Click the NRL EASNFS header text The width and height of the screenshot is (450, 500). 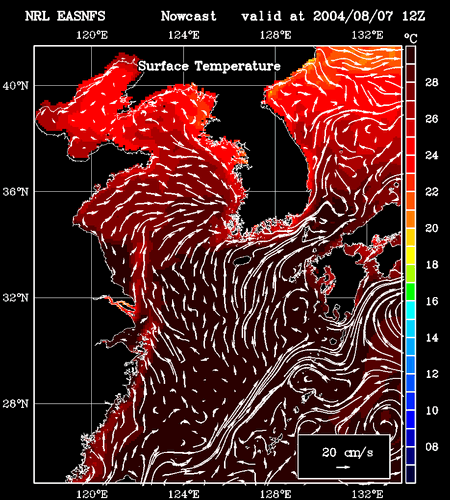65,16
